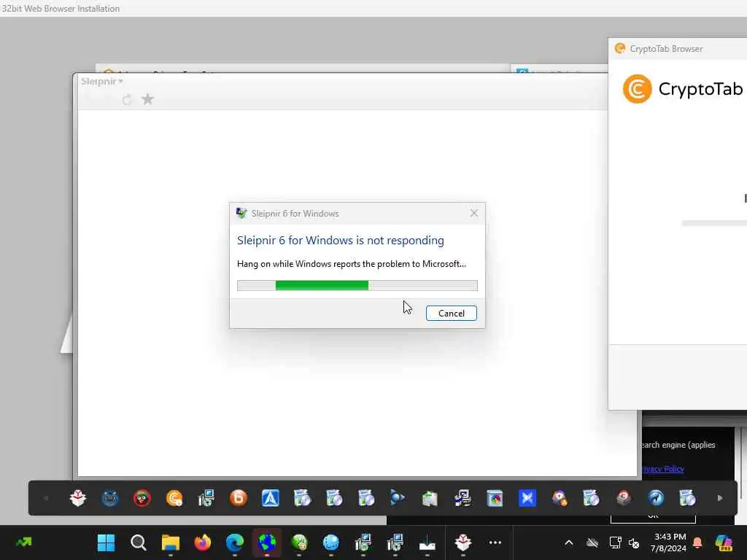
Task: Click the green problem report progress bar
Action: pos(357,285)
